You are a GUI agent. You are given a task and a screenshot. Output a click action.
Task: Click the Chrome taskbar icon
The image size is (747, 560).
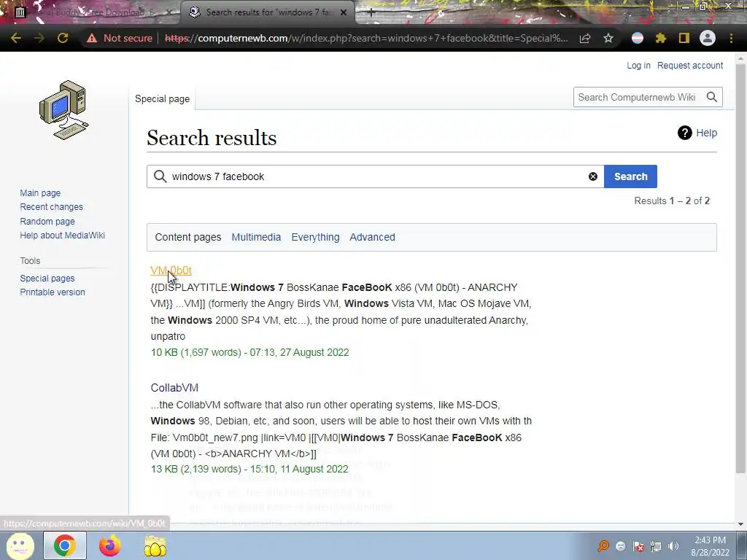click(65, 545)
